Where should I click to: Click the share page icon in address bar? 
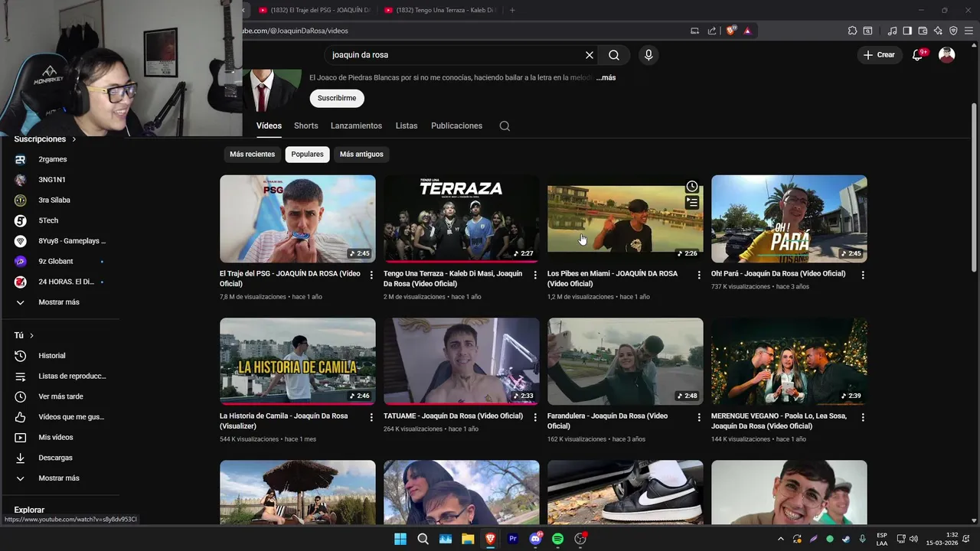(712, 31)
